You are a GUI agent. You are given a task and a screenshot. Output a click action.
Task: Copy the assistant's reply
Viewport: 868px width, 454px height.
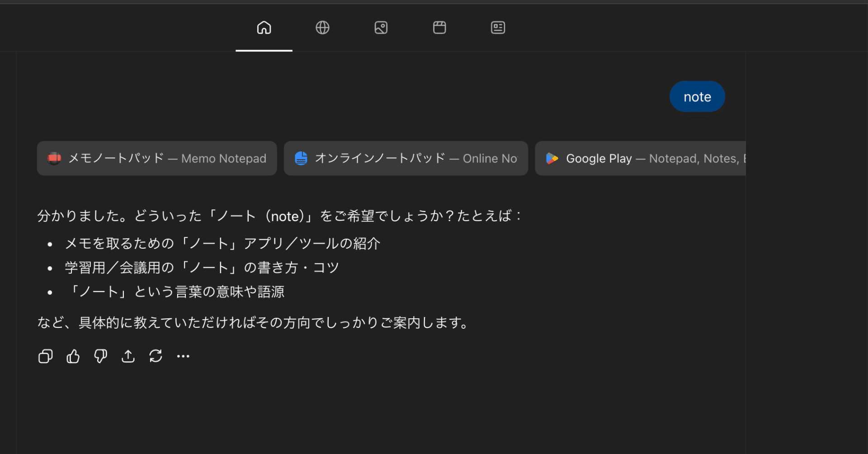(x=45, y=356)
